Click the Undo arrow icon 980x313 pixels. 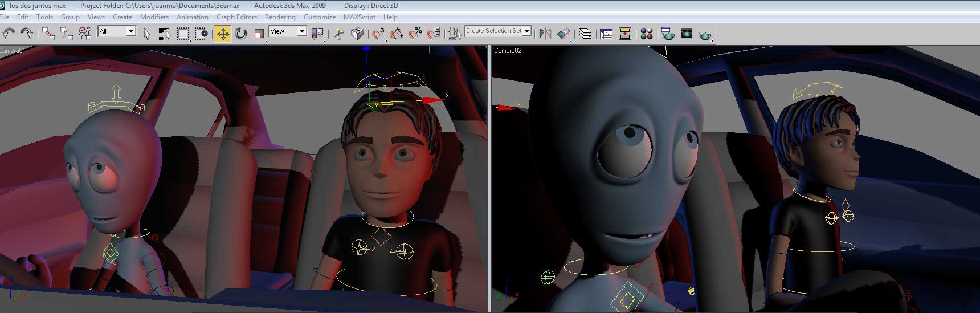8,33
